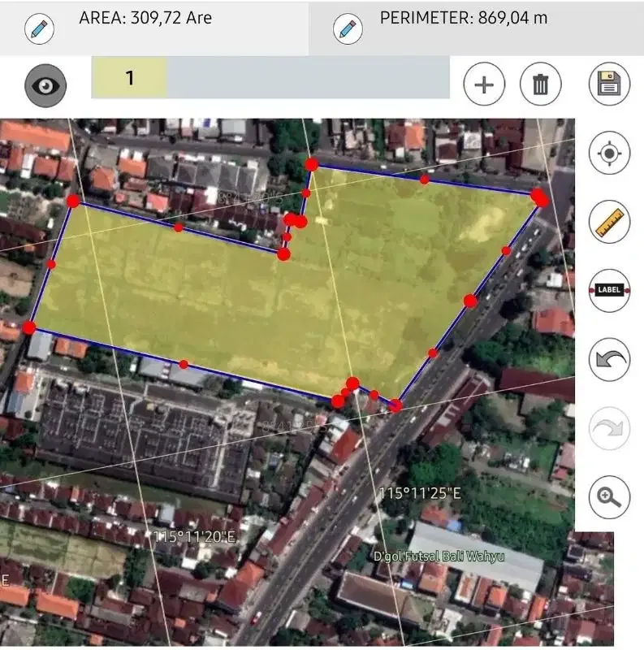Screen dimensions: 644x650
Task: Delete measurement with trash icon
Action: [540, 84]
